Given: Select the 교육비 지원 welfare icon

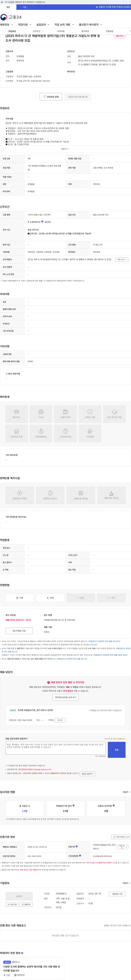Looking at the screenshot, I should (90, 414).
